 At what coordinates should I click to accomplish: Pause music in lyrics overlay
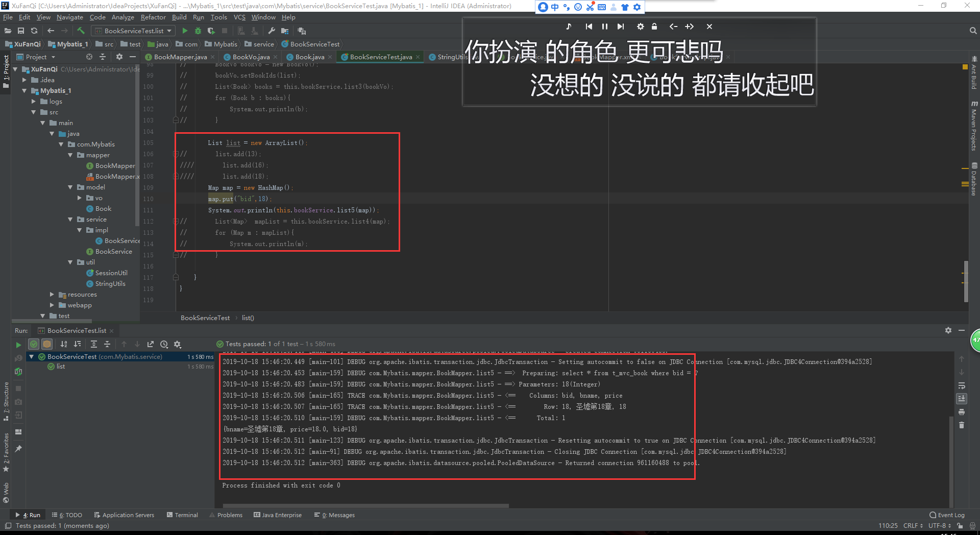pos(605,27)
